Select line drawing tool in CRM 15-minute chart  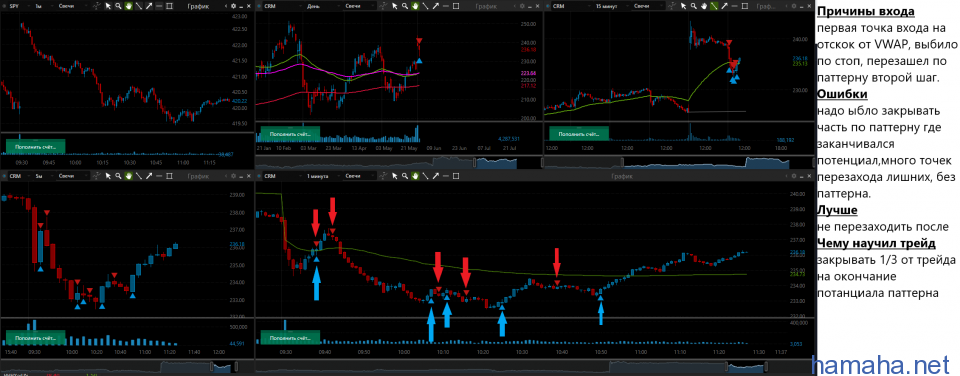pos(714,6)
